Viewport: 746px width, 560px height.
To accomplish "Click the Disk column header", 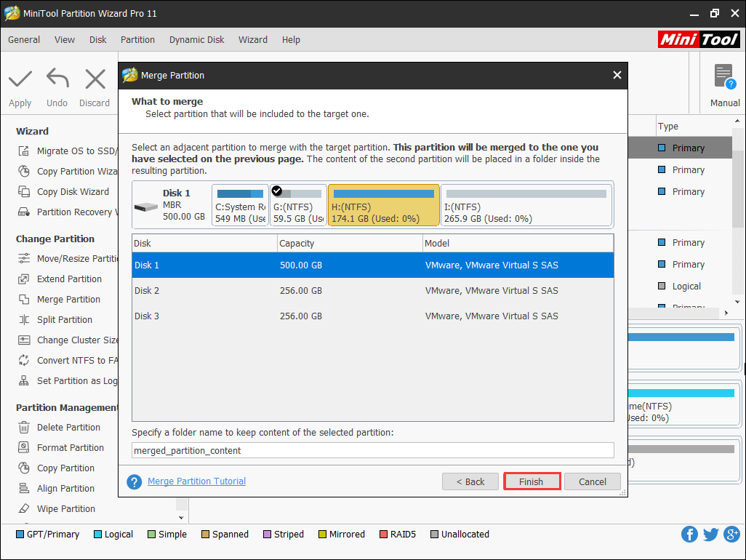I will click(204, 243).
